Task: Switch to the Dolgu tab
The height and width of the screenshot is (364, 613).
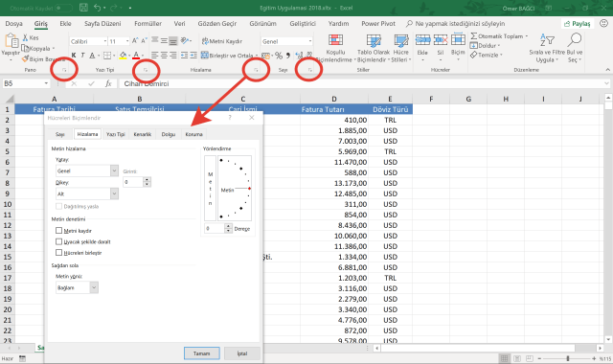Action: pos(169,134)
